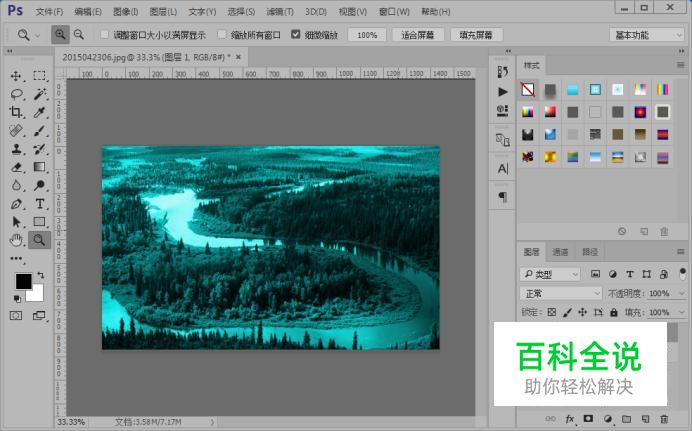
Task: Select the Zoom tool in toolbox
Action: 39,240
